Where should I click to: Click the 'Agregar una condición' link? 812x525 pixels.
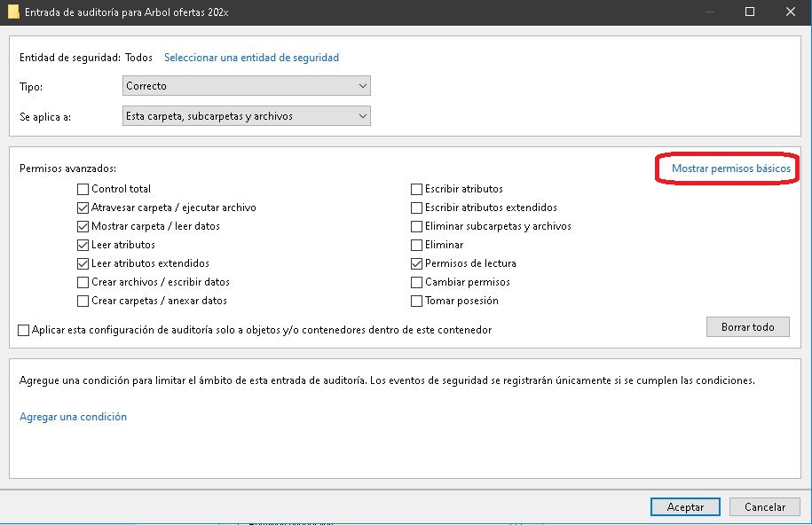click(x=73, y=417)
